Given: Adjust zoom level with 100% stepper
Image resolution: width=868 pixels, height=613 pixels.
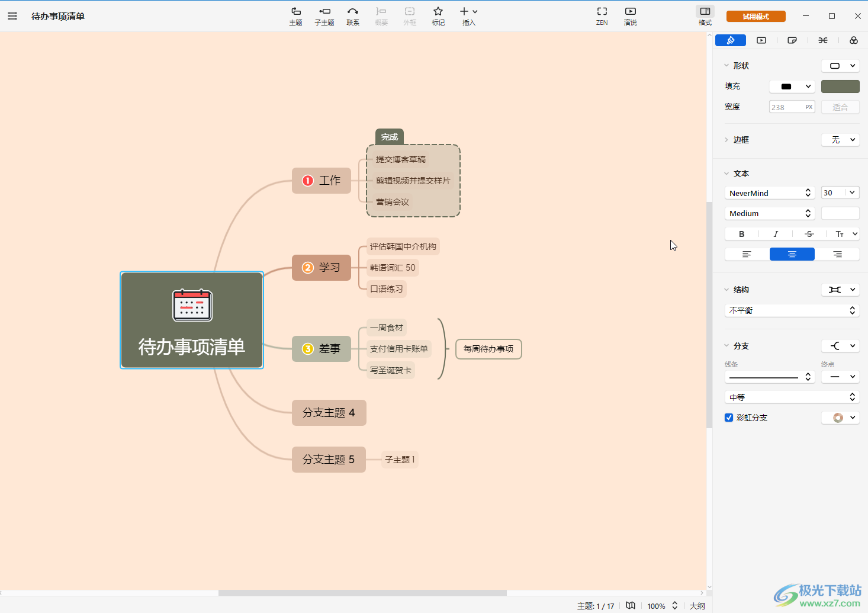Looking at the screenshot, I should click(x=674, y=605).
